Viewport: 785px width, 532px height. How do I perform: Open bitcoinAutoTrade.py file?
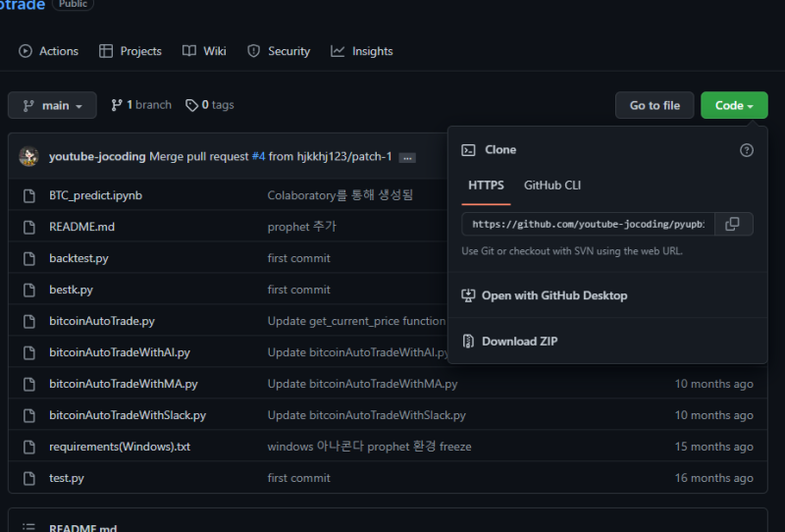[102, 321]
